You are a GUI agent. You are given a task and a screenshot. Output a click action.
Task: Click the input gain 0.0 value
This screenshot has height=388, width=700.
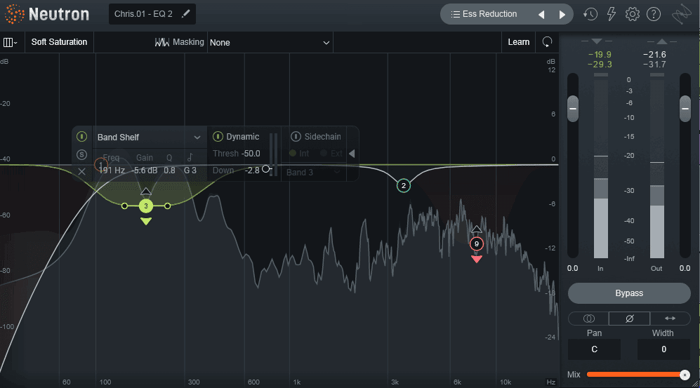pos(572,268)
